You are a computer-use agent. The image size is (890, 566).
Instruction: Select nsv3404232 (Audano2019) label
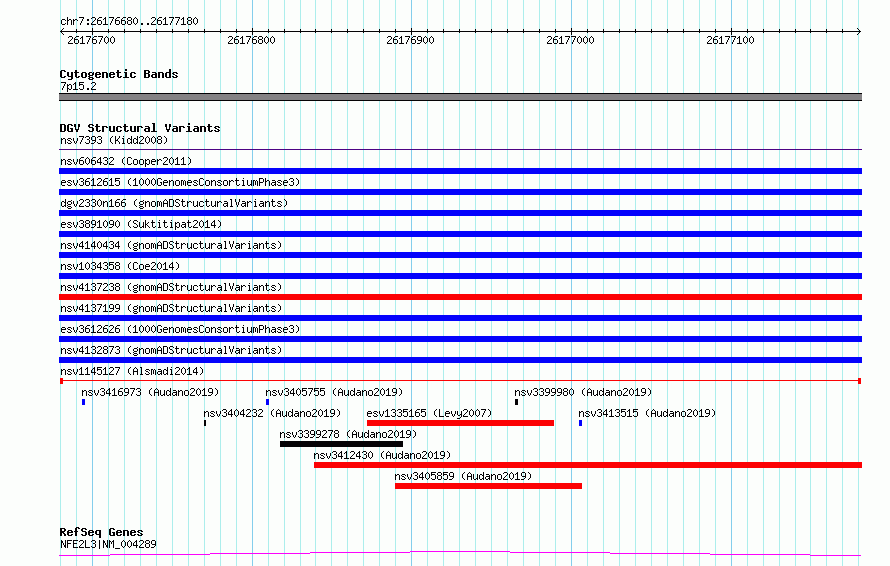coord(272,413)
